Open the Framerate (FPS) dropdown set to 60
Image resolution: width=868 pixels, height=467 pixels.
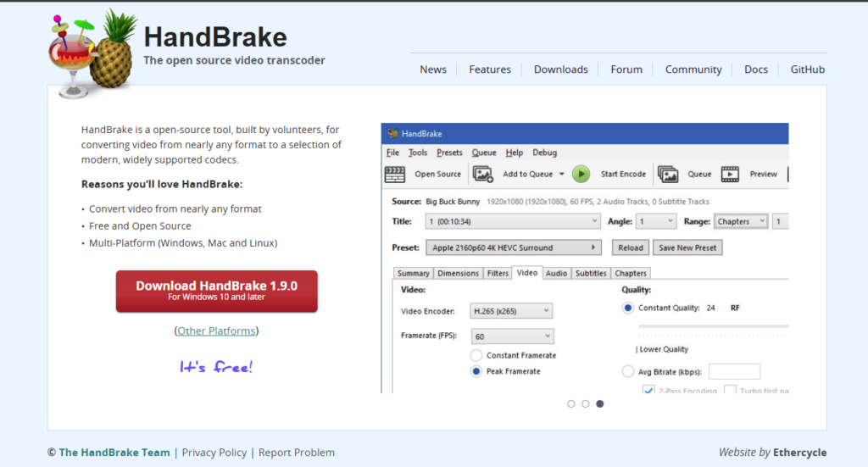[x=513, y=336]
